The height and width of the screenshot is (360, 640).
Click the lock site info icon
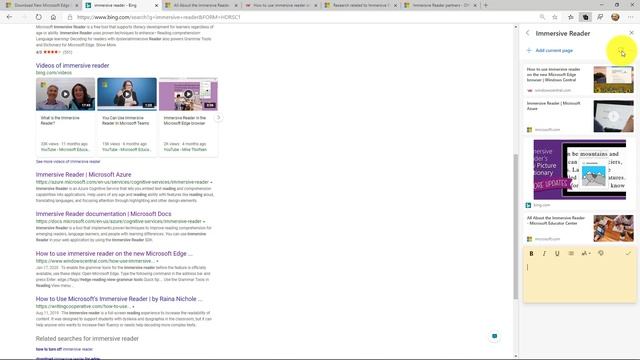tap(70, 17)
